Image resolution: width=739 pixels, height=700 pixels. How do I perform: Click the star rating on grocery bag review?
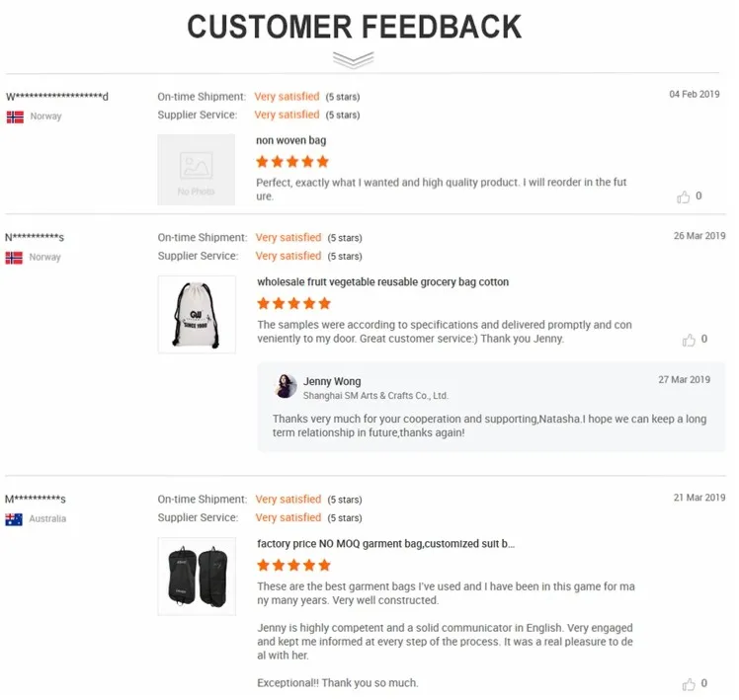[293, 303]
